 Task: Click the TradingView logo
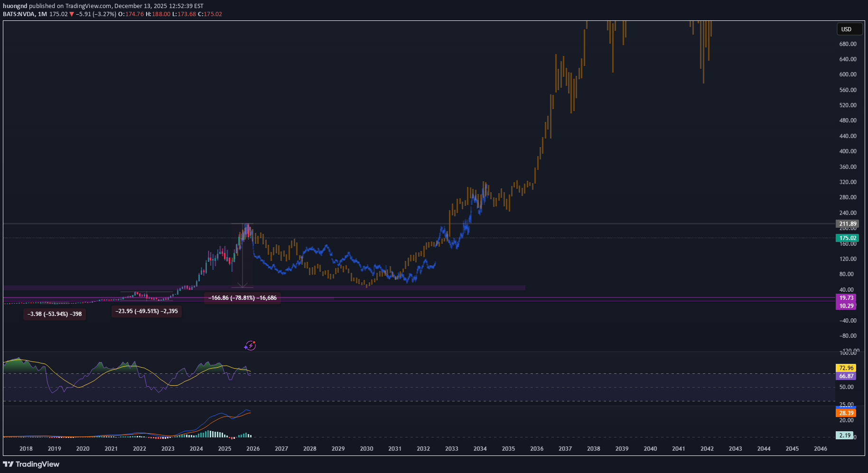pos(31,464)
